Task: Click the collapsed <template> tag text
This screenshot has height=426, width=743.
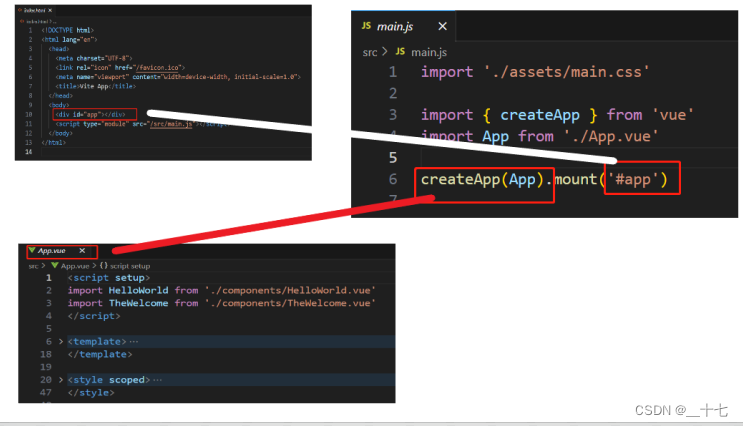Action: 97,342
